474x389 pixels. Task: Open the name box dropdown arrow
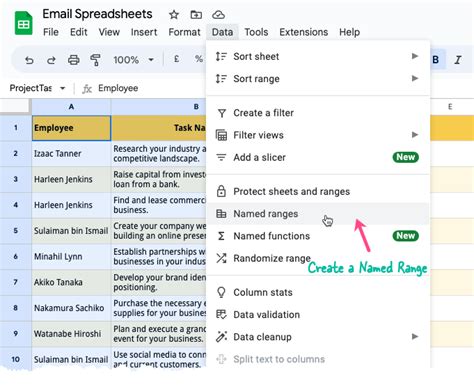click(62, 88)
